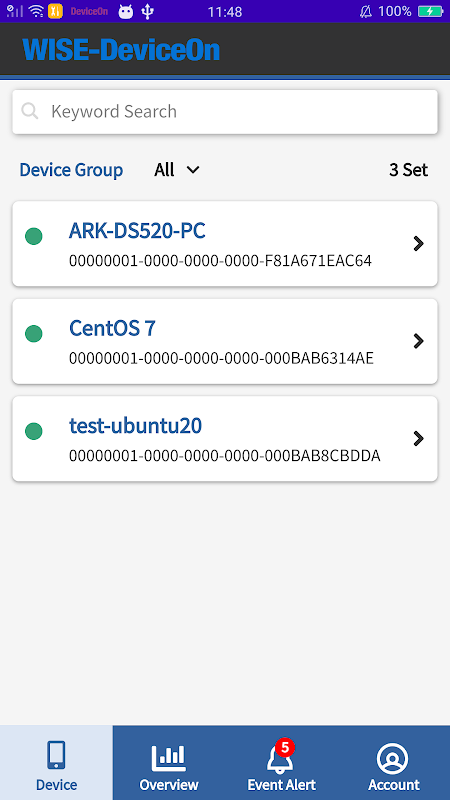Focus the Keyword Search field
This screenshot has width=450, height=800.
point(225,112)
